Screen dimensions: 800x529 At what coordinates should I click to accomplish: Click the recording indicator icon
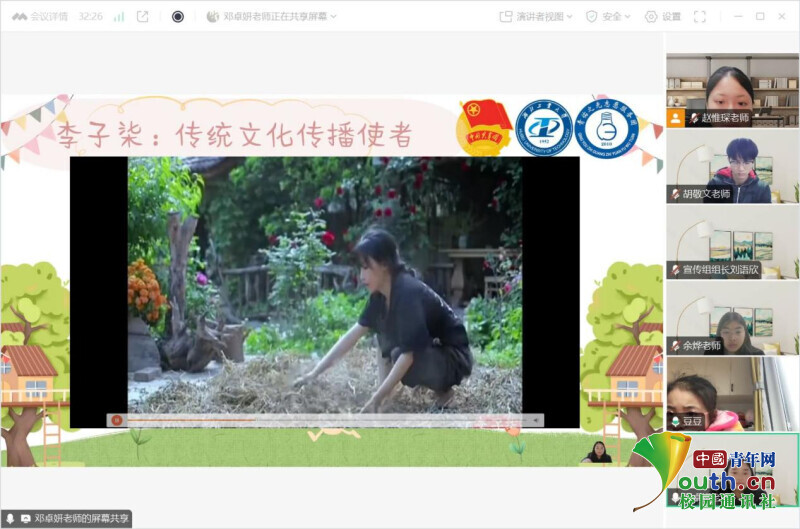[178, 17]
